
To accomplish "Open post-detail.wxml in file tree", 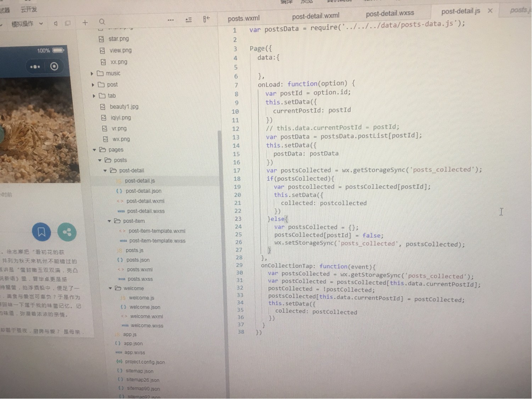I will (141, 201).
